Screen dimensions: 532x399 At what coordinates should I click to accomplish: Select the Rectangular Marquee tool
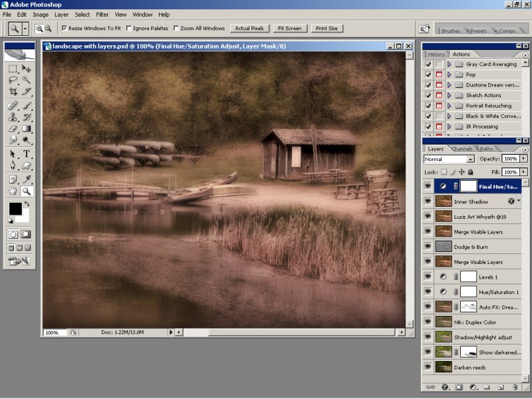13,69
